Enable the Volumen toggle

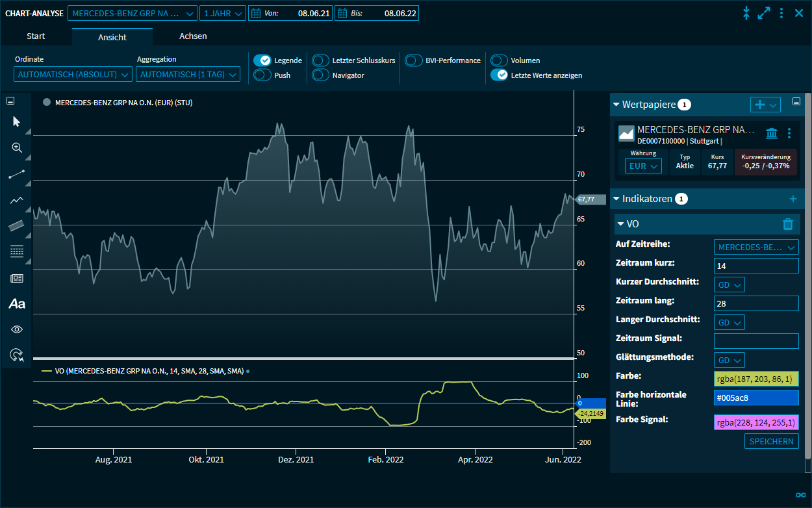pyautogui.click(x=499, y=60)
